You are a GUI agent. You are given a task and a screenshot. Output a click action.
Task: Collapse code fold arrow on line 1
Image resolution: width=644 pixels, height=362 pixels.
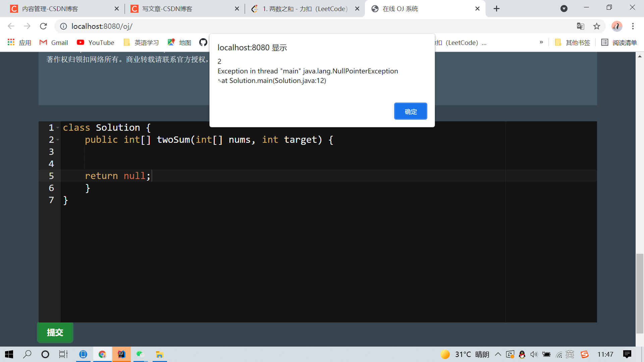(x=58, y=128)
